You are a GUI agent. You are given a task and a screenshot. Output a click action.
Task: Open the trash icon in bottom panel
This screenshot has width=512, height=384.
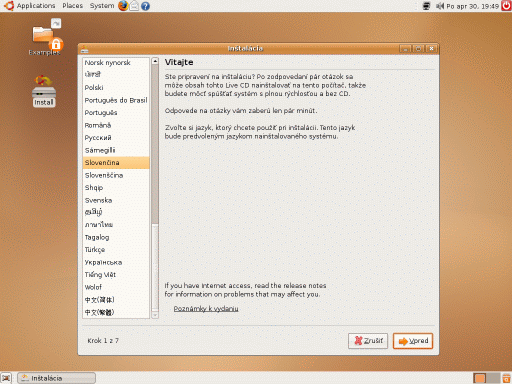pos(506,378)
